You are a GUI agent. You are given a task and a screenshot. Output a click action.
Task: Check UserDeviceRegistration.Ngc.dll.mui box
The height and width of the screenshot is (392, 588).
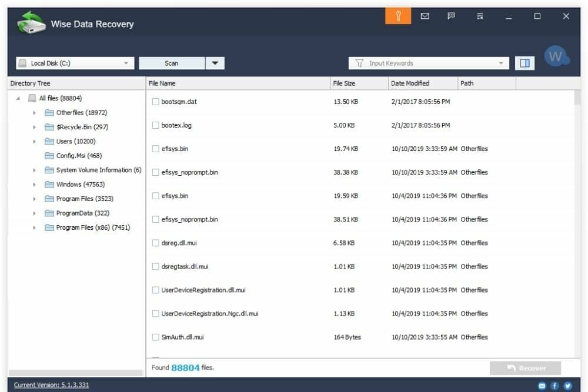[x=155, y=314]
